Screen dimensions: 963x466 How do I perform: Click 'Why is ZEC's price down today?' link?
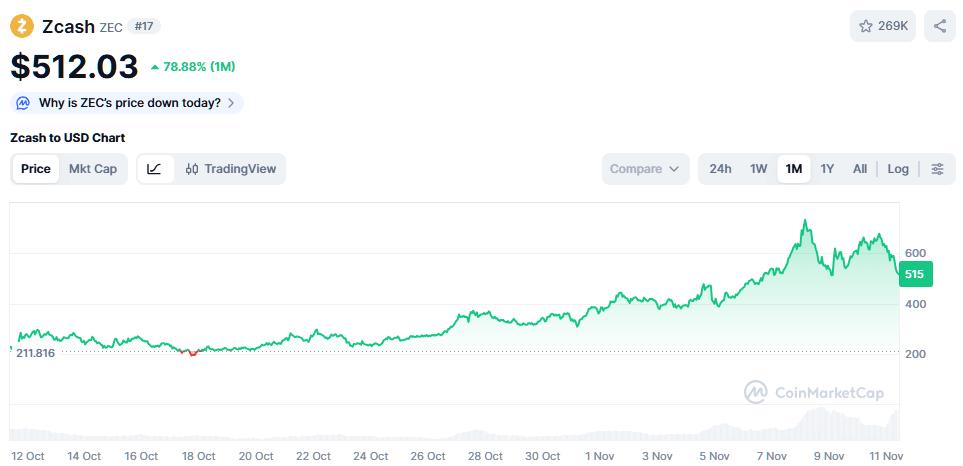(x=129, y=103)
